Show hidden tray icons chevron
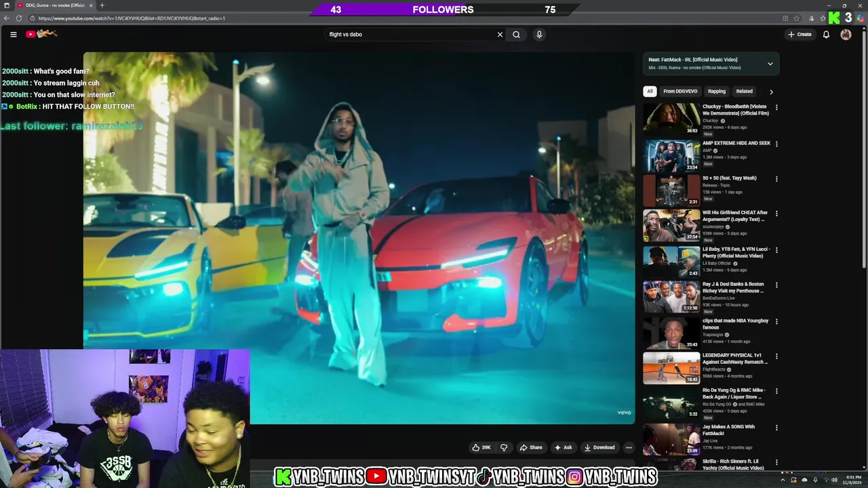Viewport: 868px width, 488px height. click(x=783, y=480)
